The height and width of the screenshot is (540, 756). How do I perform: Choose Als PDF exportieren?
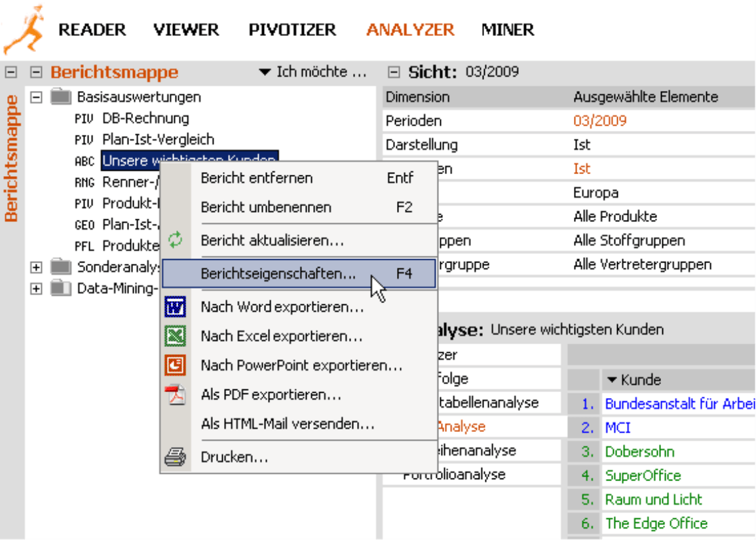pos(299,395)
